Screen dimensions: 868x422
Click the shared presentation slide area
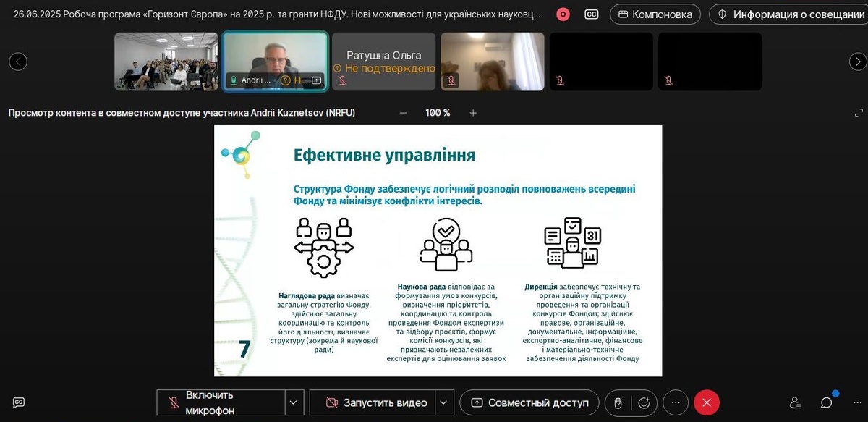(438, 250)
